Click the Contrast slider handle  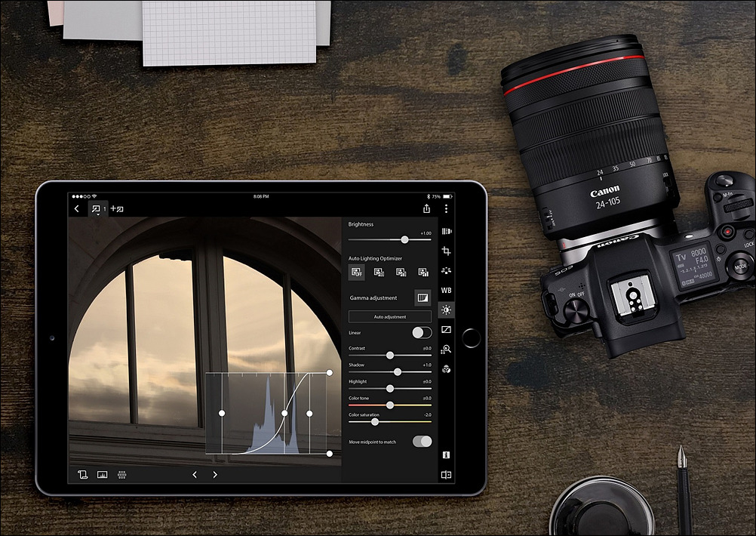[390, 356]
